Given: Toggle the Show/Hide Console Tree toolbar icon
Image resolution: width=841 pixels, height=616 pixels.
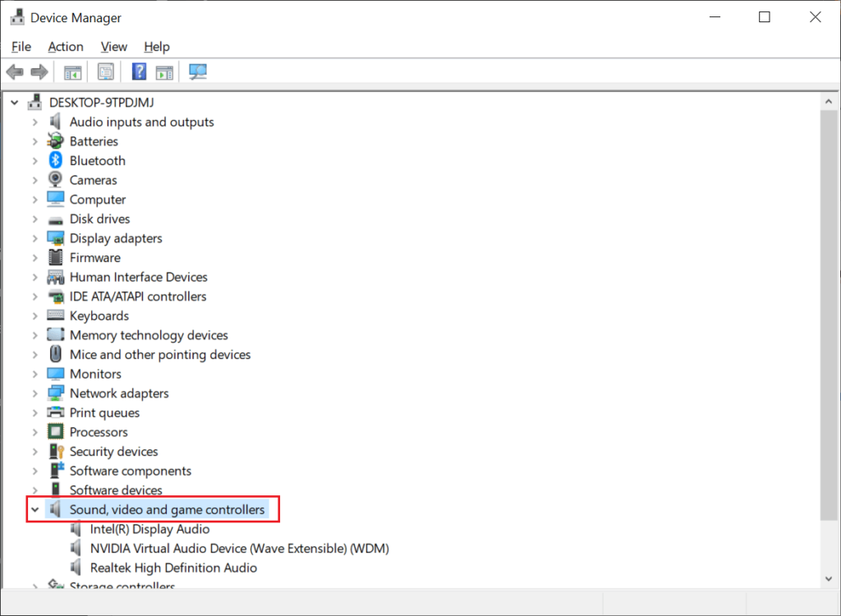Looking at the screenshot, I should 71,71.
